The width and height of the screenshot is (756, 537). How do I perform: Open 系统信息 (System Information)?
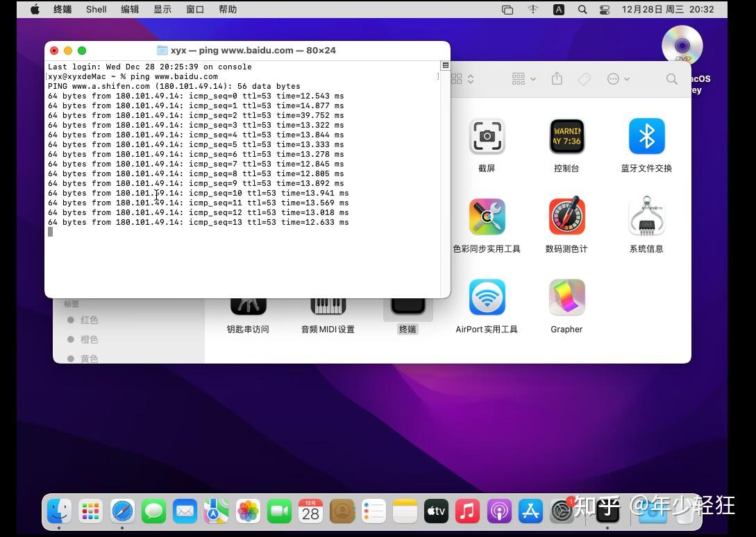tap(646, 216)
